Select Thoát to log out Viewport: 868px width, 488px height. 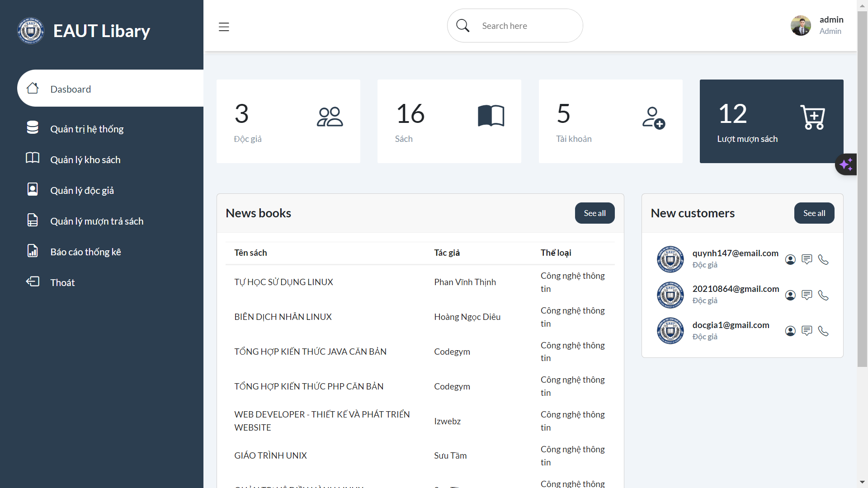tap(62, 282)
